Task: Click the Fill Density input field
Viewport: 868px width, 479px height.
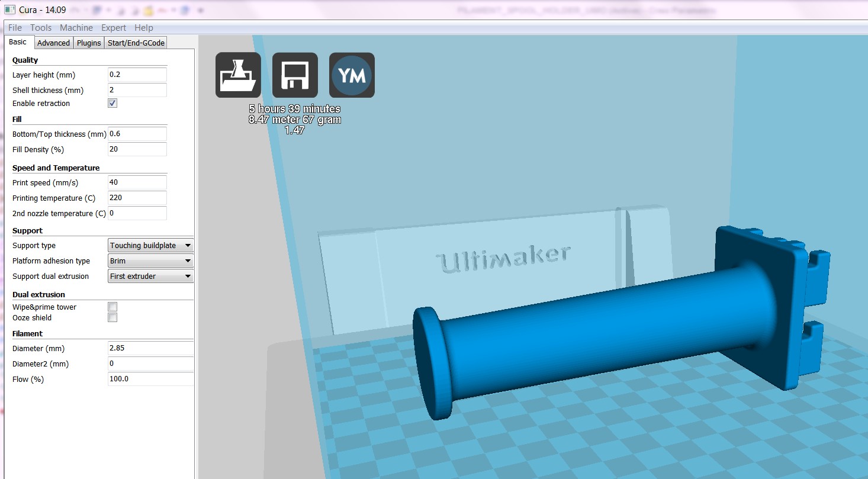Action: (x=137, y=149)
